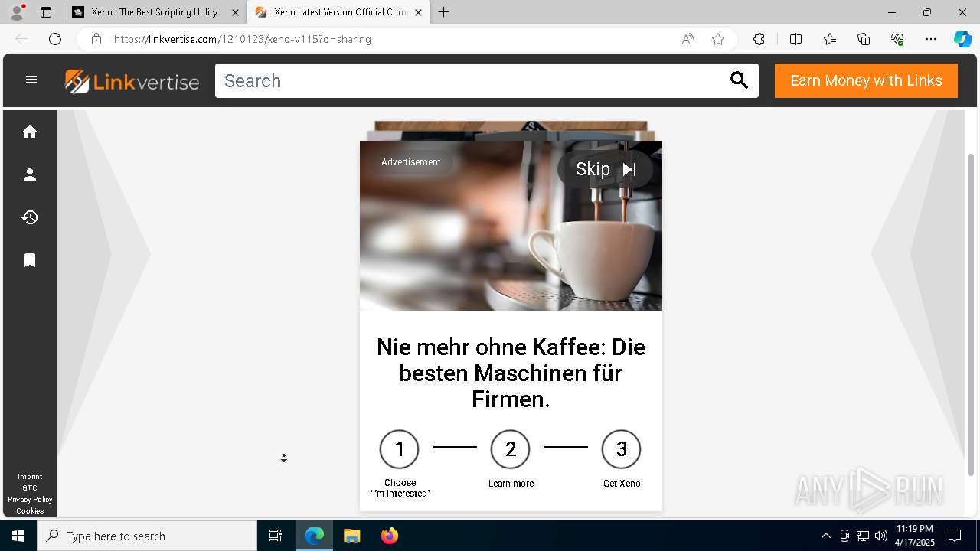Close the Xeno Best Scripting Utility tab
This screenshot has width=980, height=551.
(x=235, y=12)
